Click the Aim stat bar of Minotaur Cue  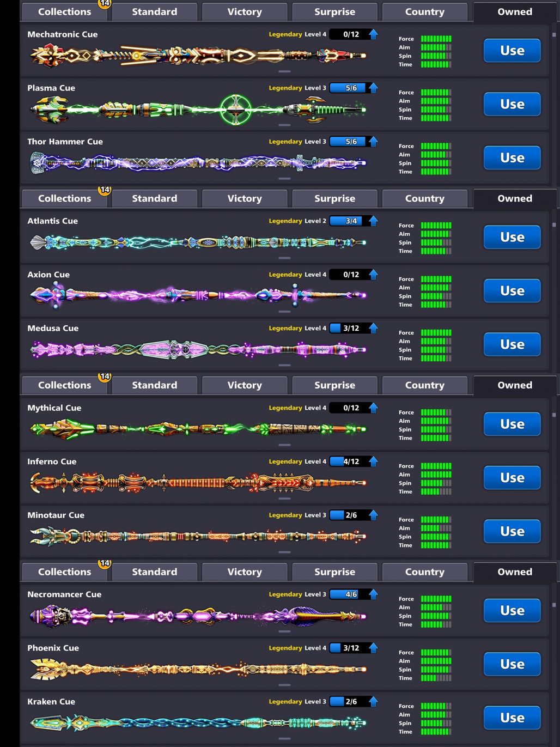point(436,529)
